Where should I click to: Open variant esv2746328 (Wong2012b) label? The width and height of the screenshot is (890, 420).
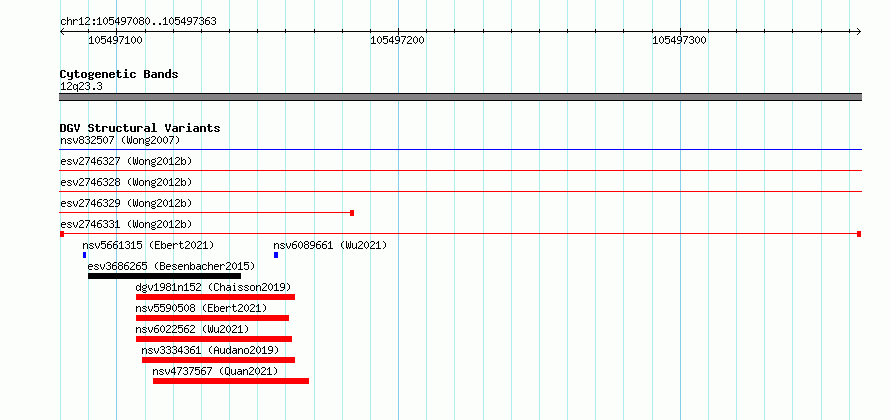coord(126,182)
